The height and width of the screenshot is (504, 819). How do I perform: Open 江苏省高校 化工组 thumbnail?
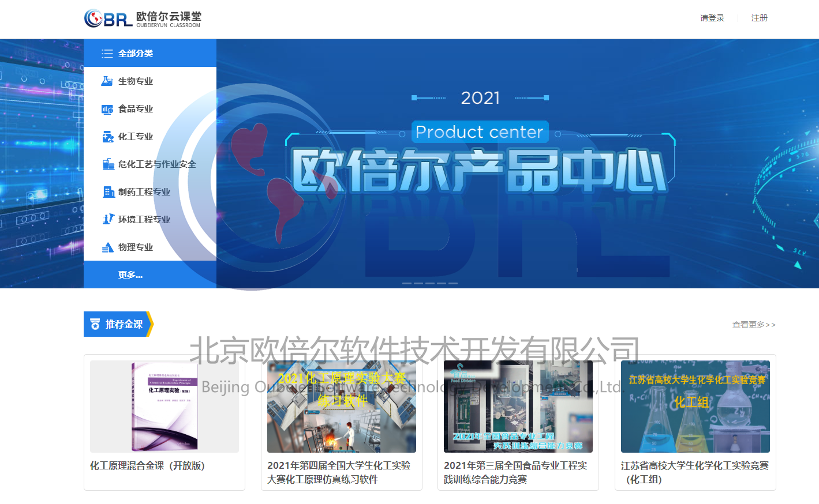(695, 407)
